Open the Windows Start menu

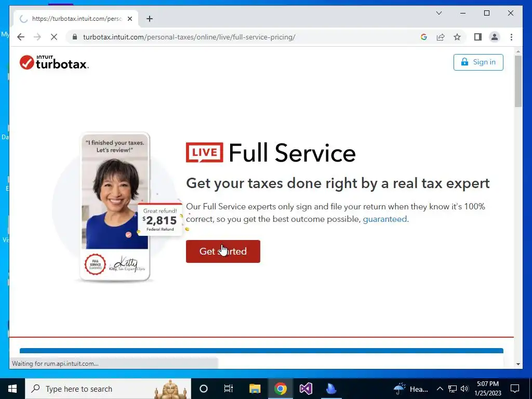tap(12, 389)
